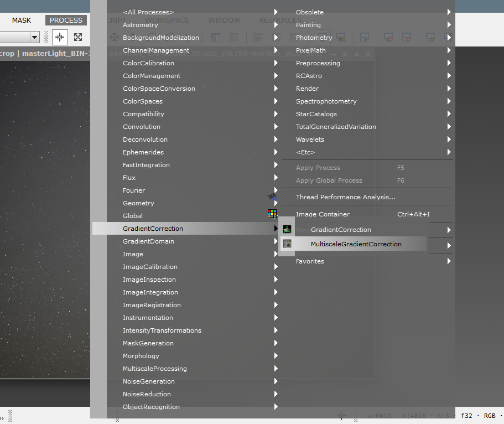This screenshot has height=424, width=504.
Task: Click the MultiscaleGradientCorrection process icon
Action: coord(287,244)
